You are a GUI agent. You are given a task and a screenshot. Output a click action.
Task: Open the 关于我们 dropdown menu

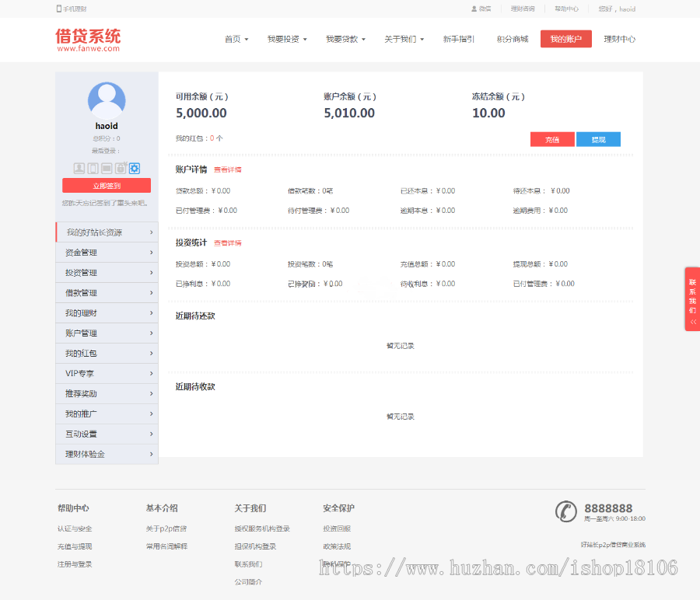[401, 37]
